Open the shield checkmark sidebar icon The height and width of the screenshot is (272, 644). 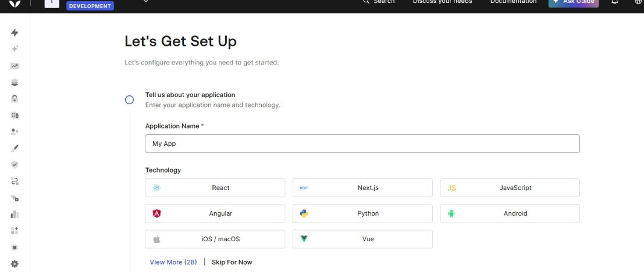tap(15, 164)
